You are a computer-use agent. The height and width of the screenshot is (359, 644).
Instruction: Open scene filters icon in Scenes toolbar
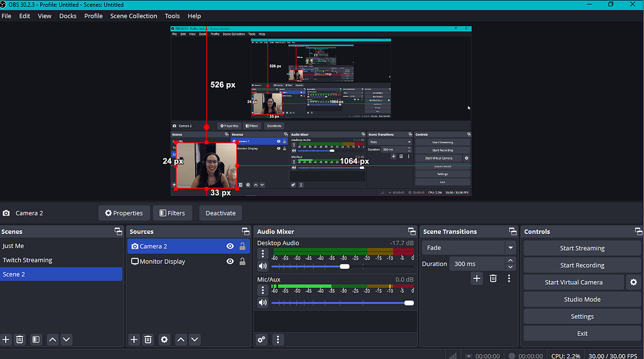[x=36, y=339]
